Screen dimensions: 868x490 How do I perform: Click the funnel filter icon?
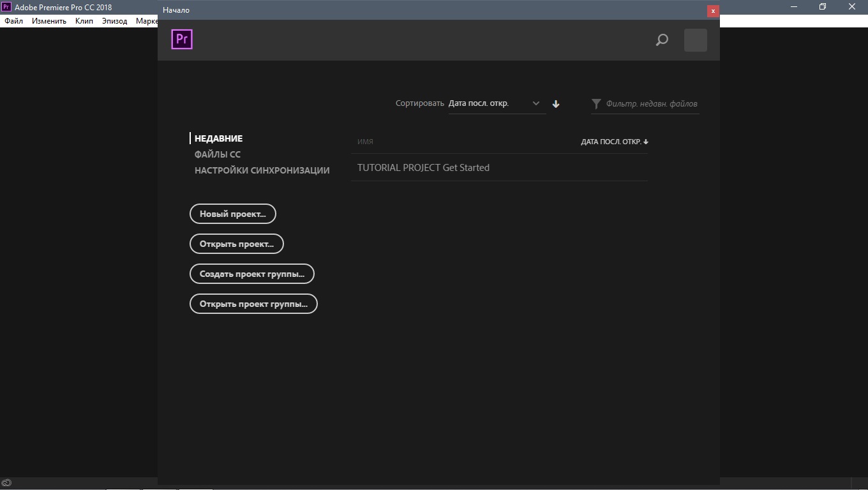tap(596, 103)
